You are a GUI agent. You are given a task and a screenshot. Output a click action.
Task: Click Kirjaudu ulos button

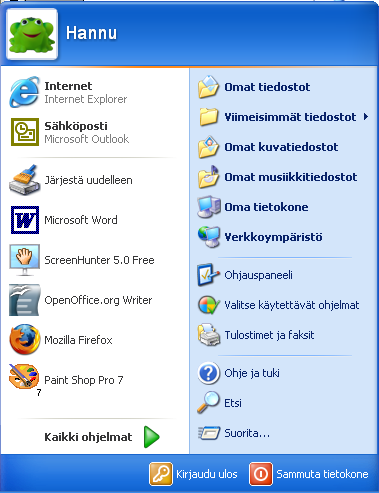click(x=193, y=474)
